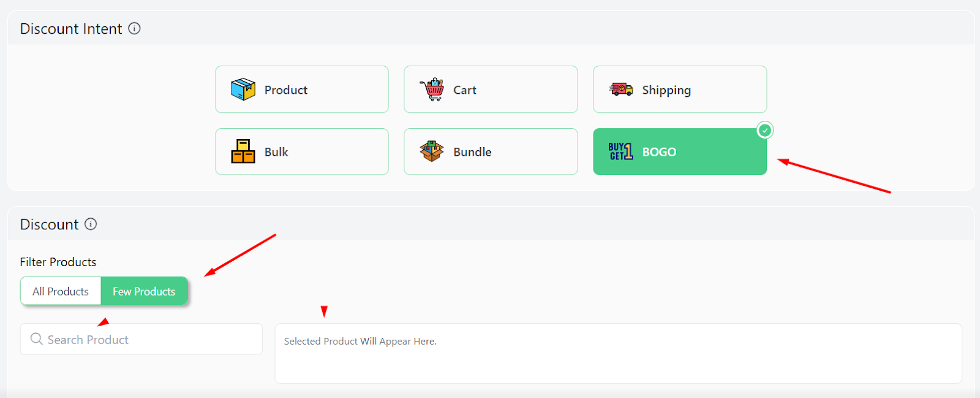Choose the Bundle discount option
The width and height of the screenshot is (980, 398).
coord(491,151)
